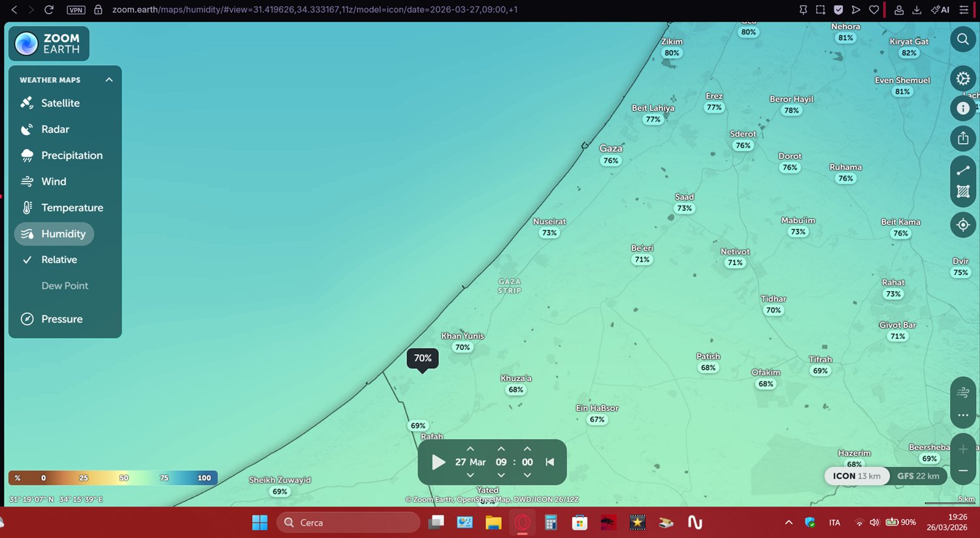Image resolution: width=980 pixels, height=538 pixels.
Task: Select the Dew Point option
Action: (x=65, y=286)
